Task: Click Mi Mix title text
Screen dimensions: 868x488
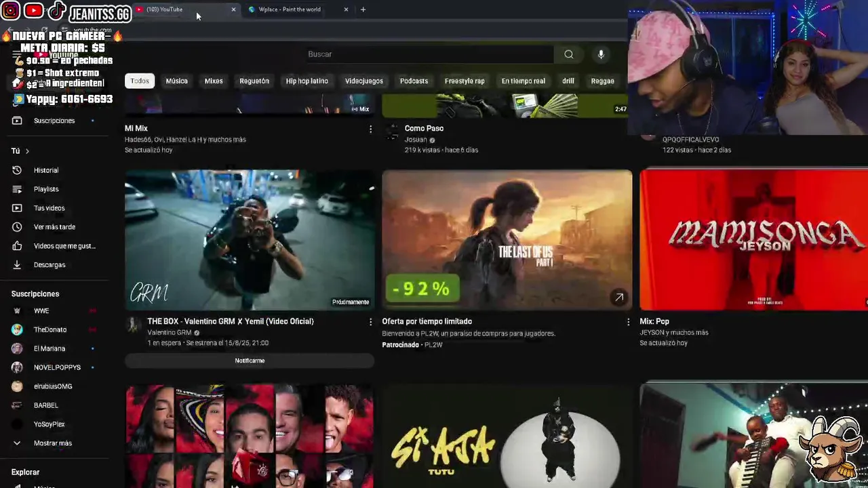Action: tap(136, 128)
